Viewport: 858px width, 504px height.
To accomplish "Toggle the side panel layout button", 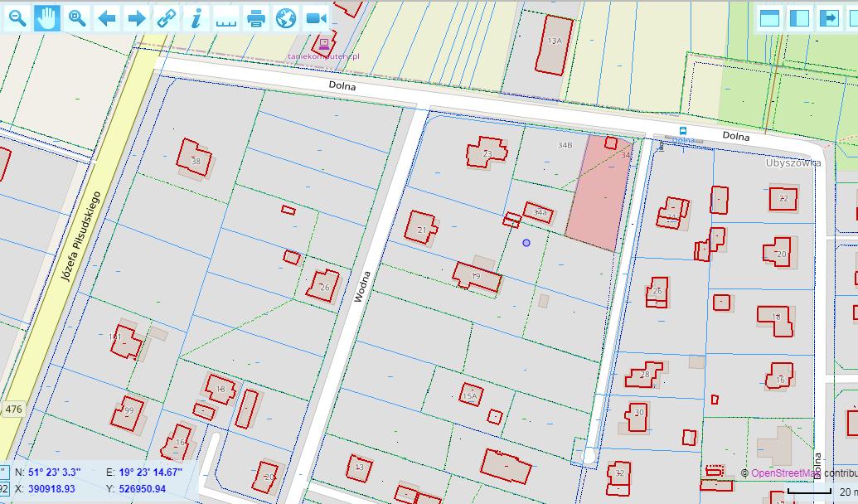I will (x=799, y=18).
